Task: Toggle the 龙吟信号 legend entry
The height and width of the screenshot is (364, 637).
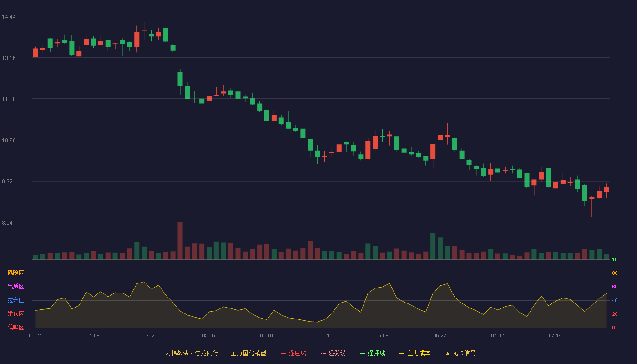Action: pyautogui.click(x=460, y=353)
